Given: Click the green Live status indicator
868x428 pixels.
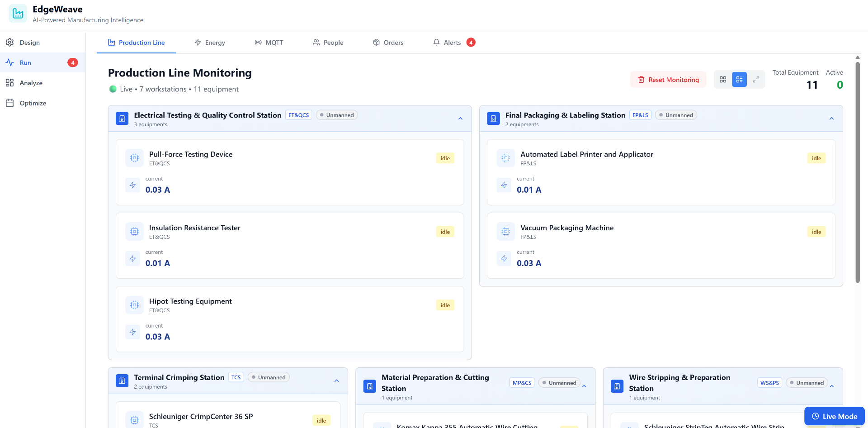Looking at the screenshot, I should (x=113, y=89).
